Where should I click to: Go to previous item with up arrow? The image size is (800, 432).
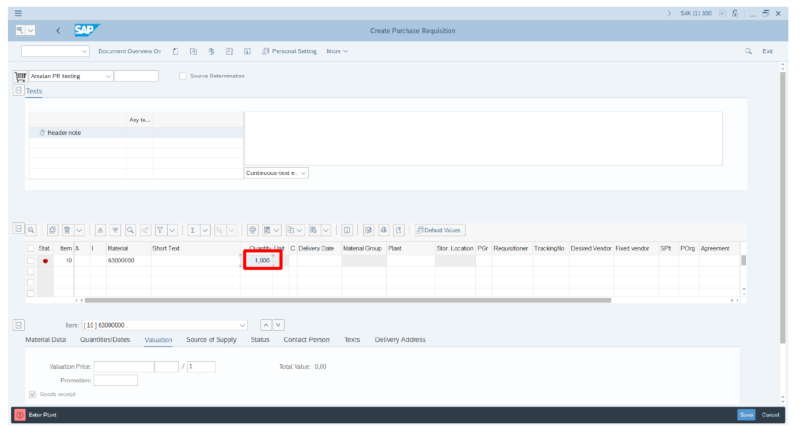coord(265,325)
